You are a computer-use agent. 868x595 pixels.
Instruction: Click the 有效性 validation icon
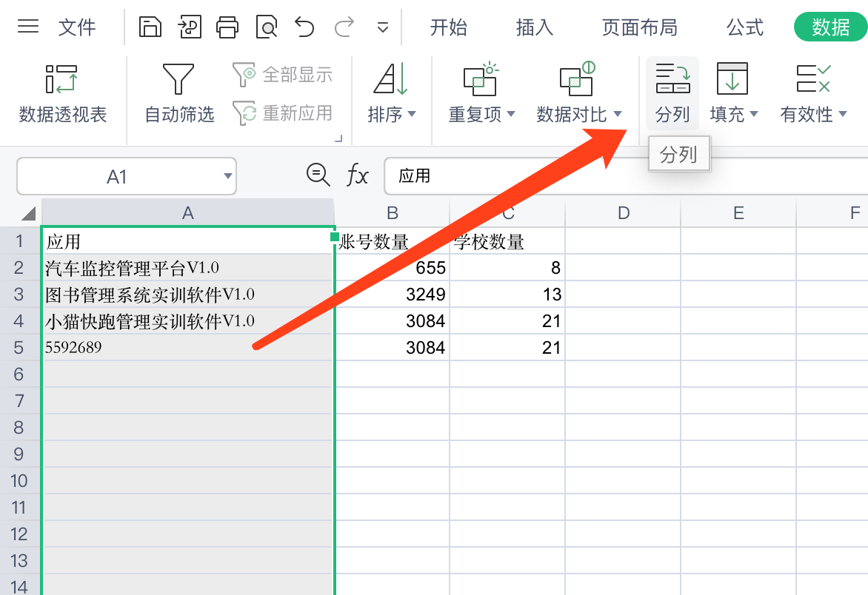pos(813,78)
